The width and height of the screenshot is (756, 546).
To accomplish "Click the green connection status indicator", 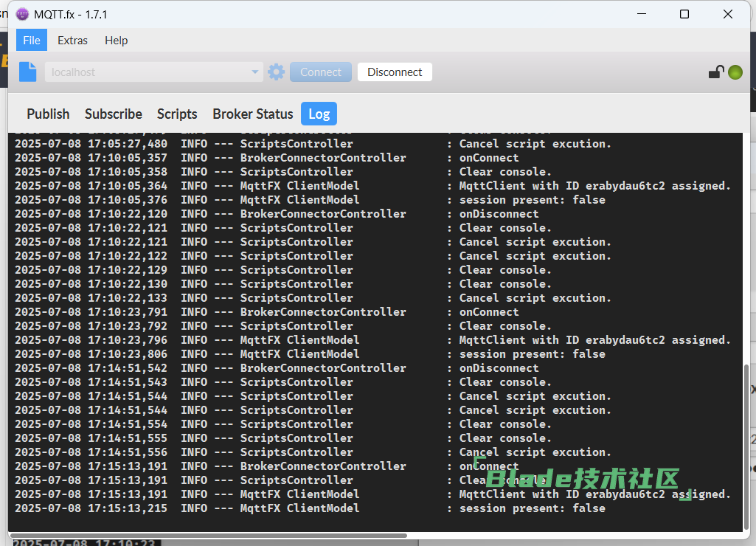I will click(x=735, y=72).
